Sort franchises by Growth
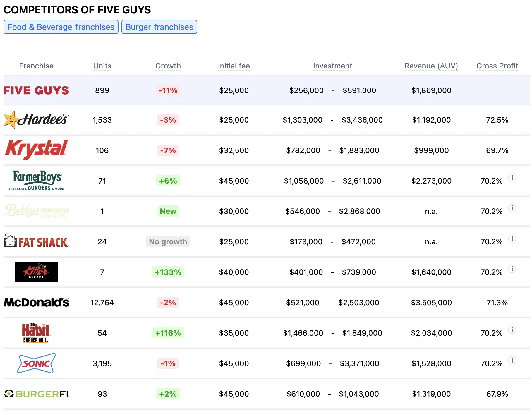Screen dimensions: 532x415 (x=168, y=66)
